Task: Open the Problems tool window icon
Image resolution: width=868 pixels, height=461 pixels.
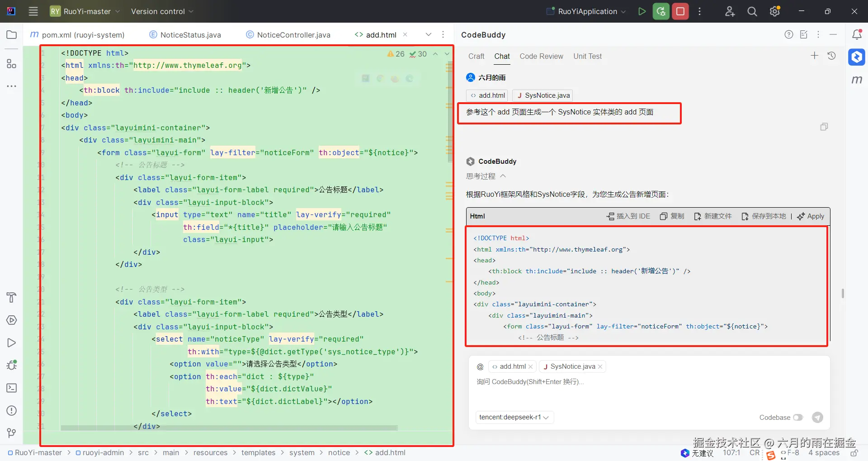Action: coord(12,410)
